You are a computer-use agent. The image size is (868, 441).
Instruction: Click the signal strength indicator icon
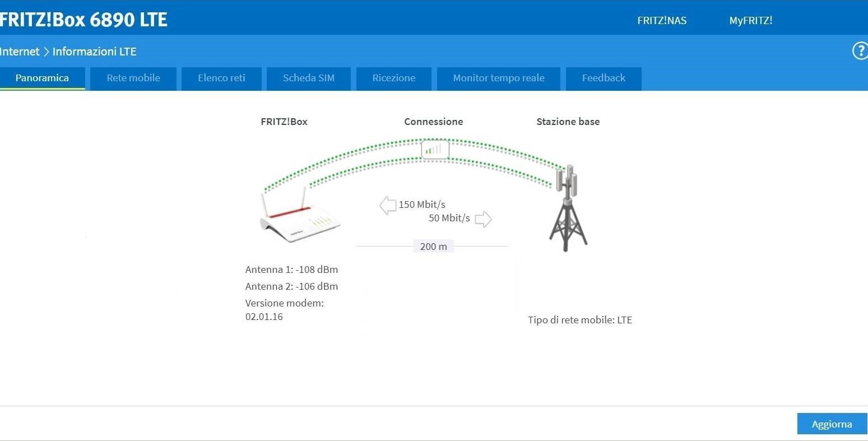tap(435, 150)
